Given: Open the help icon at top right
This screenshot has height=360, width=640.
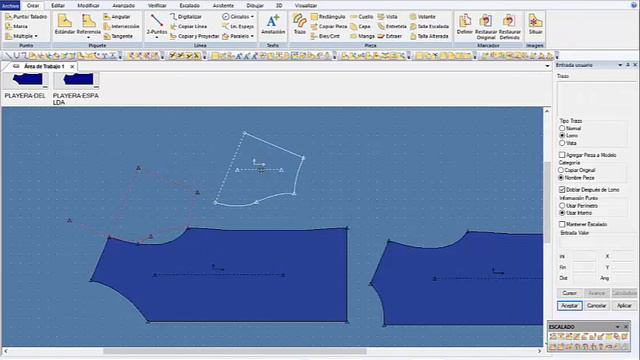Looking at the screenshot, I should point(634,5).
